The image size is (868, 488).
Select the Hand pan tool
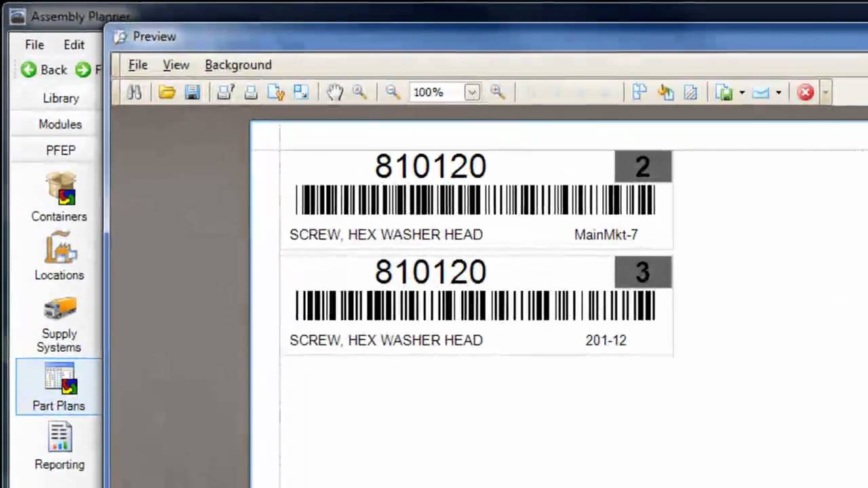pos(334,92)
